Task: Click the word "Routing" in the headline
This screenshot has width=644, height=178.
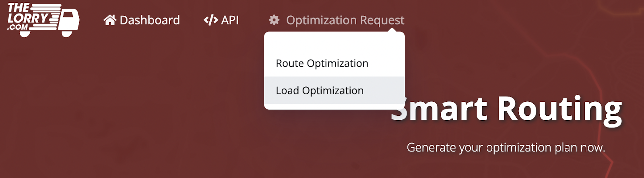Action: pyautogui.click(x=560, y=109)
